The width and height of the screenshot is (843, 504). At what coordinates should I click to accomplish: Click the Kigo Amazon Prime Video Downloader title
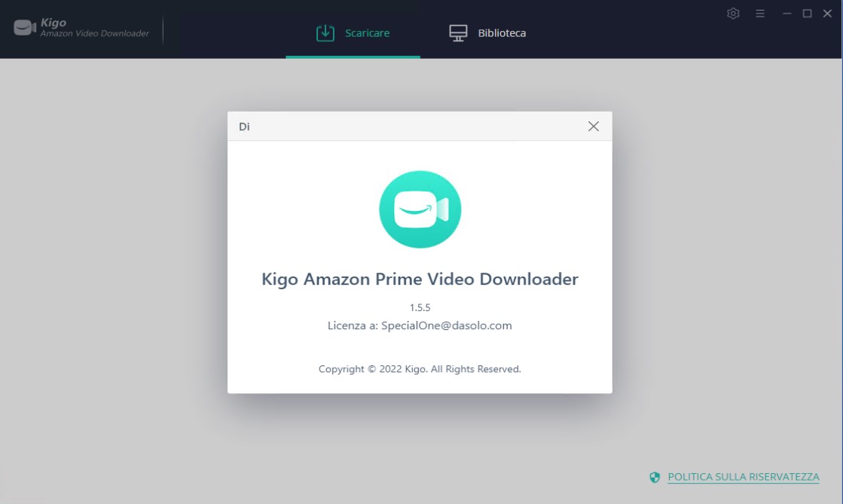pyautogui.click(x=420, y=279)
